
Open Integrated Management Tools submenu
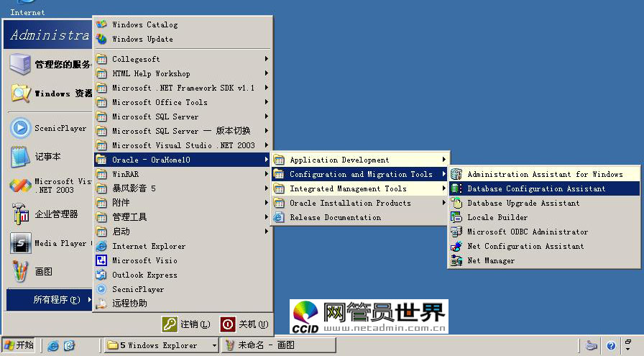click(x=361, y=188)
